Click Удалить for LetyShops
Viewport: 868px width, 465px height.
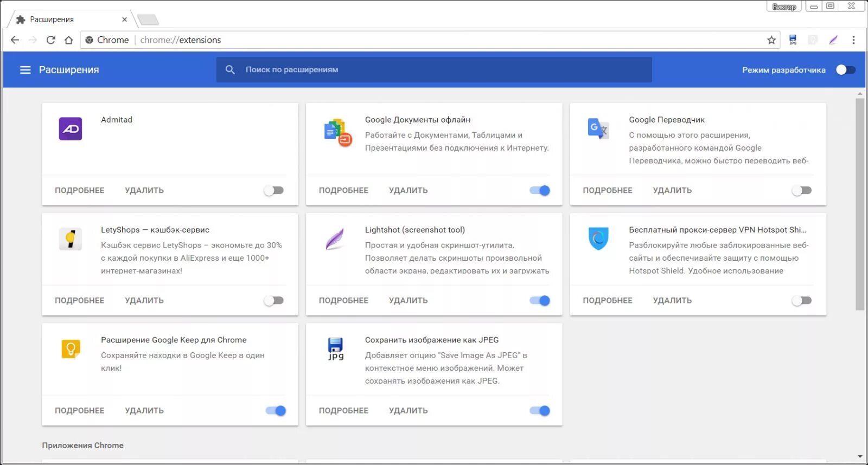144,300
